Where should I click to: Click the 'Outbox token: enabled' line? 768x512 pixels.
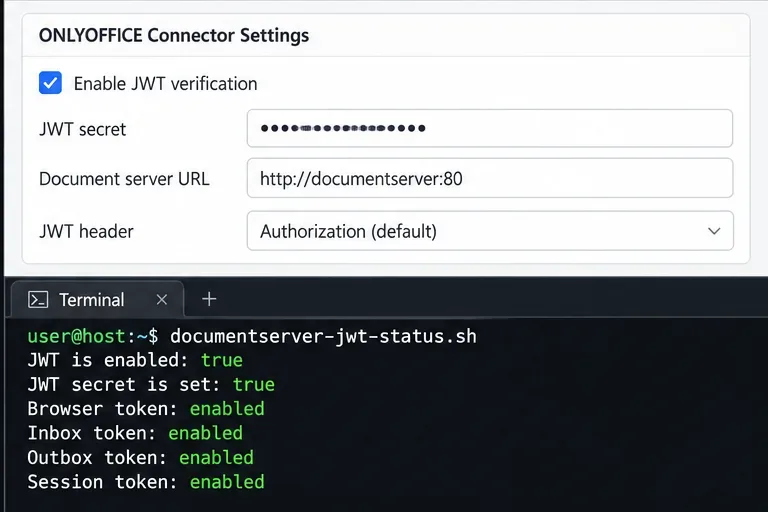pos(141,458)
